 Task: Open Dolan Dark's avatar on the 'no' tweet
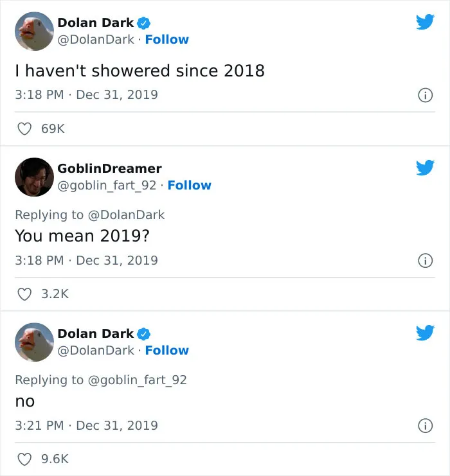pyautogui.click(x=34, y=342)
